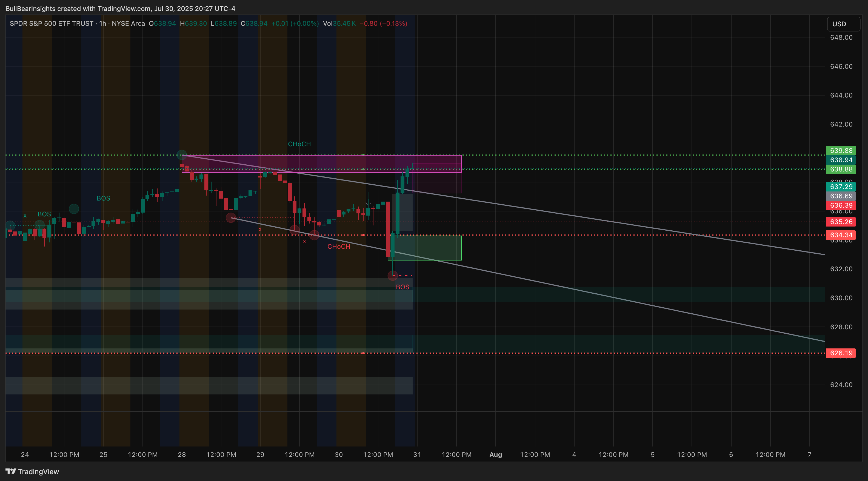Select the 638.88 green price label
The width and height of the screenshot is (868, 481).
click(841, 169)
